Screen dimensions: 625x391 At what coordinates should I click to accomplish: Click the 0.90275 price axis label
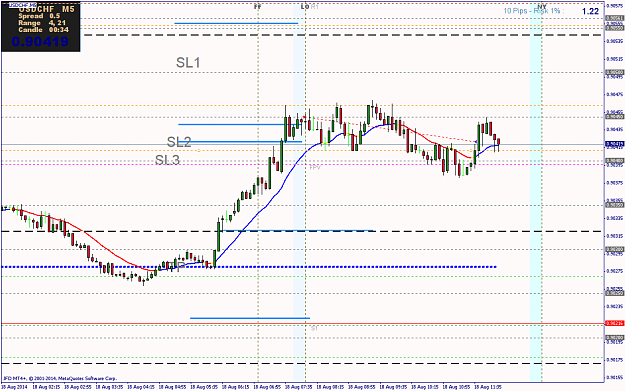click(615, 271)
